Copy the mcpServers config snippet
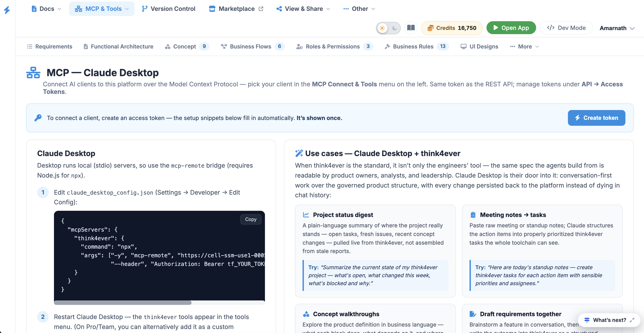The image size is (644, 333). point(251,219)
